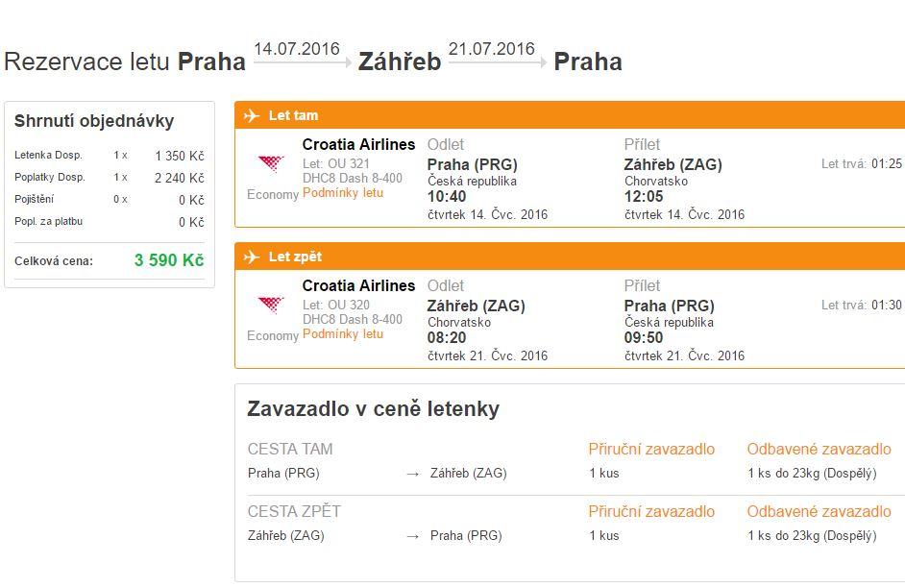This screenshot has width=905, height=588.
Task: Click Croatia Airlines logo in outbound flight
Action: 272,164
